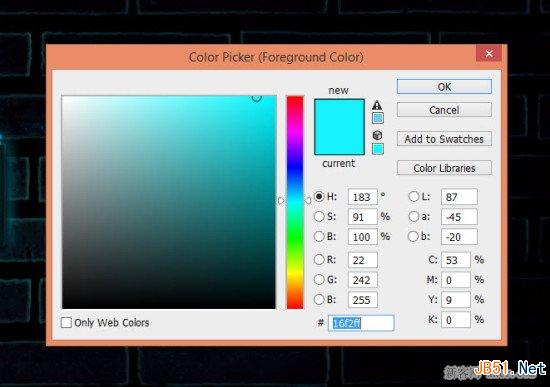Click the Color Picker (Foreground Color) title bar
Screen dimensions: 550x387
(276, 57)
